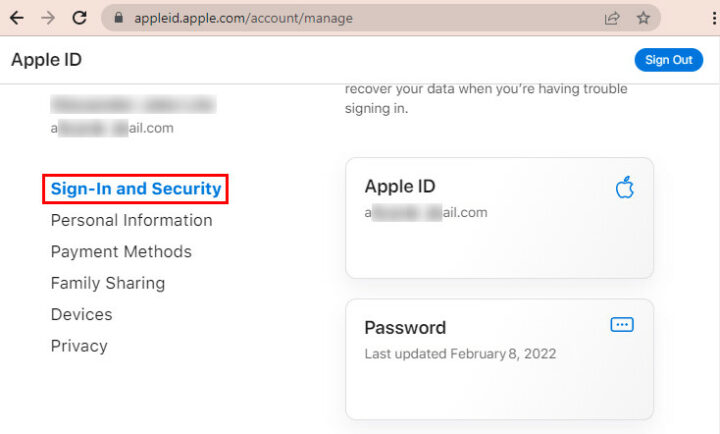Go to Payment Methods
720x434 pixels.
click(121, 252)
